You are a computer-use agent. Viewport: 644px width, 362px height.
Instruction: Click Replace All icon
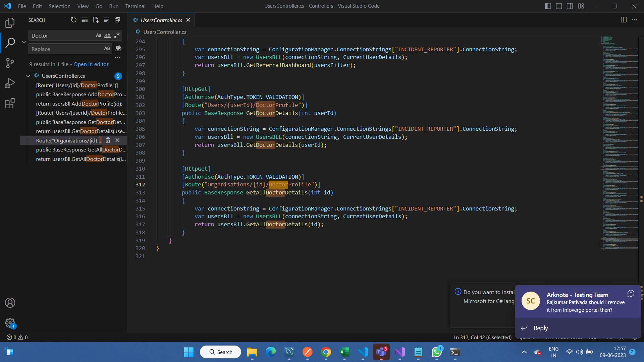(x=118, y=49)
